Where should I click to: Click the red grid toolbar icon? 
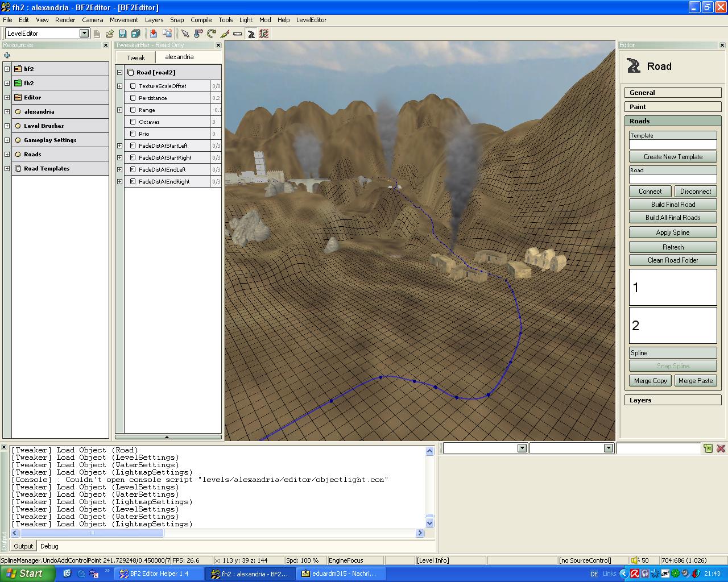264,34
